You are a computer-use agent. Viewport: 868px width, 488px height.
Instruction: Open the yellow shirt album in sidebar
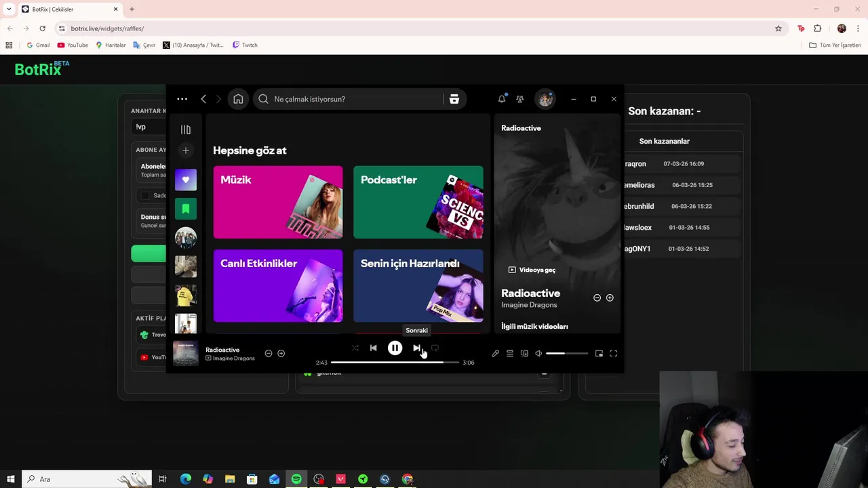click(186, 296)
